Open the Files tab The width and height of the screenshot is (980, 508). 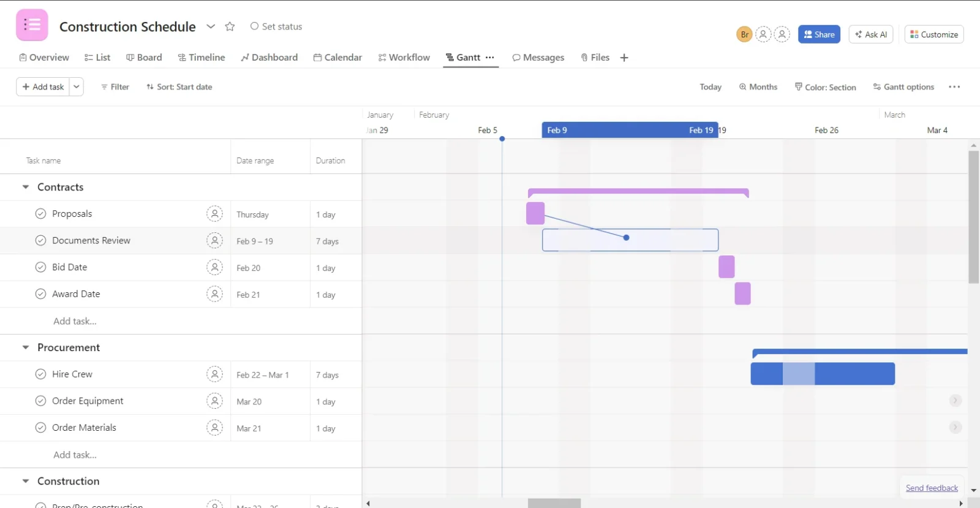point(595,58)
